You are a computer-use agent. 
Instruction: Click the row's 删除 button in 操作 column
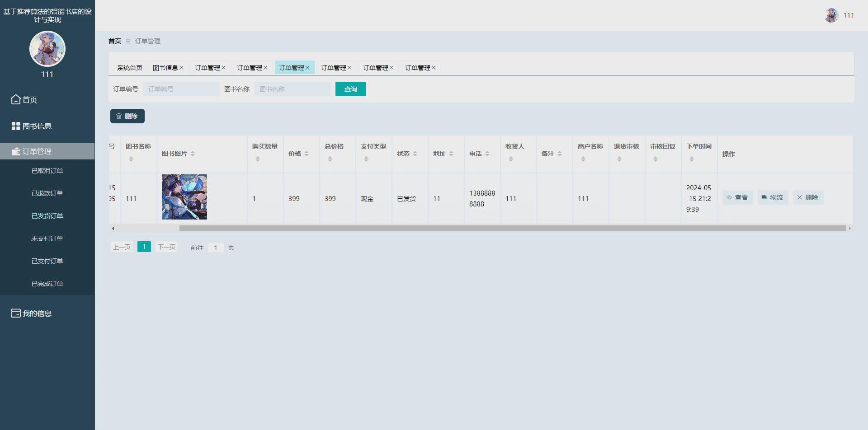pos(808,197)
